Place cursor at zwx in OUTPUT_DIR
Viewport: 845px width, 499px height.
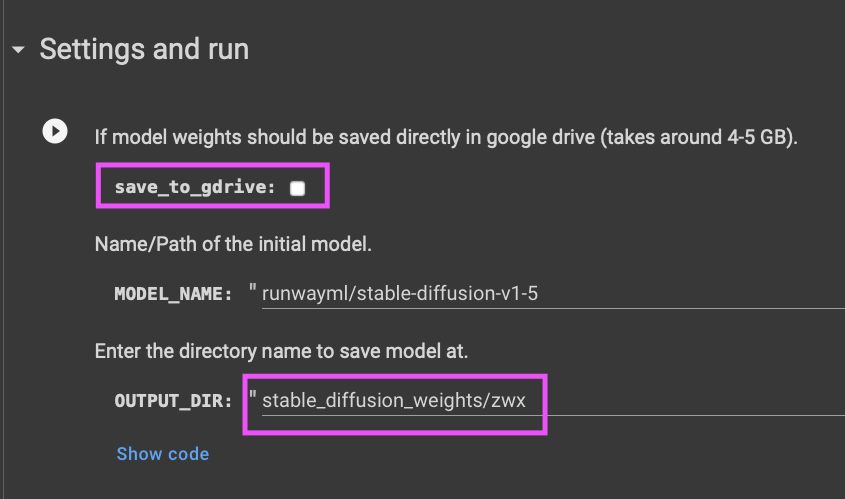508,400
